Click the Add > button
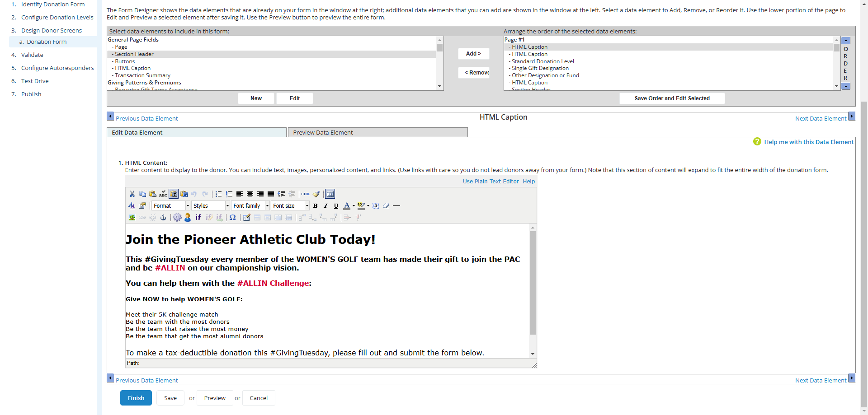The width and height of the screenshot is (868, 415). (x=473, y=53)
